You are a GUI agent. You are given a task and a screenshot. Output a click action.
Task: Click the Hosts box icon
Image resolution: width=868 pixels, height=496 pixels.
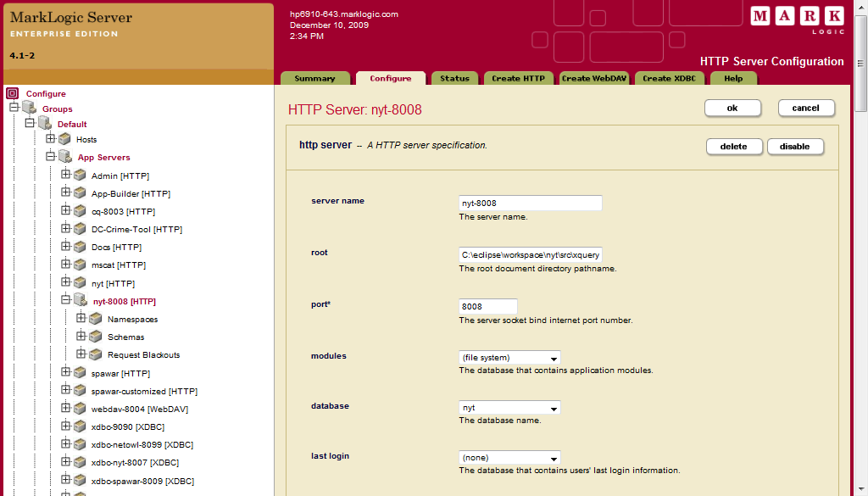tap(64, 139)
